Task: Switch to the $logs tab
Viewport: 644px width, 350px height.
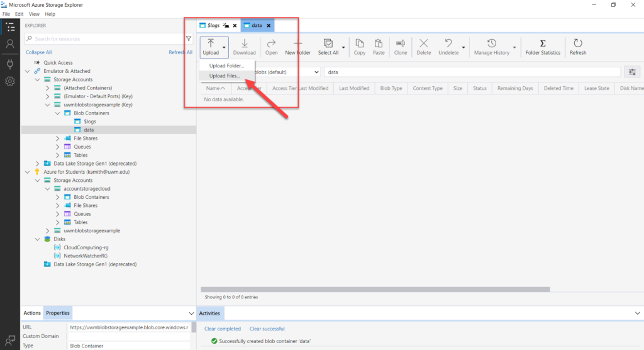Action: (x=214, y=26)
